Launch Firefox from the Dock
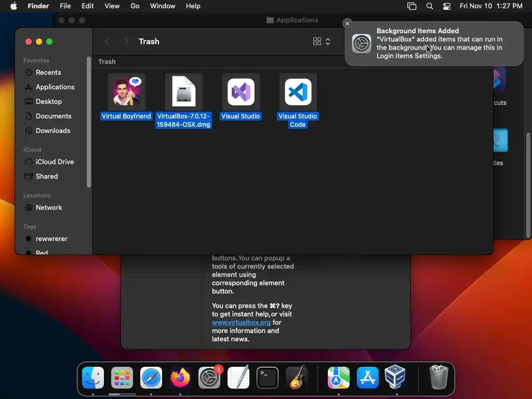Screen dimensions: 532x399 pos(180,377)
